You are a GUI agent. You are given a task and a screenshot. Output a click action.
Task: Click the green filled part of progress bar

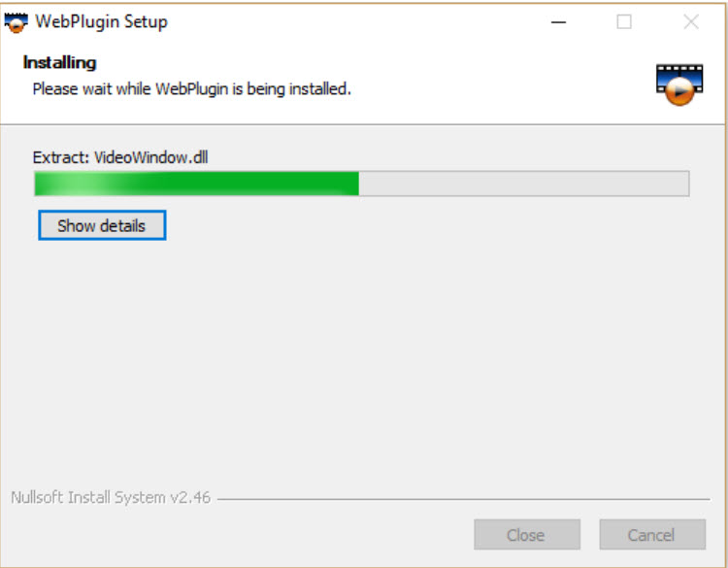[x=196, y=184]
